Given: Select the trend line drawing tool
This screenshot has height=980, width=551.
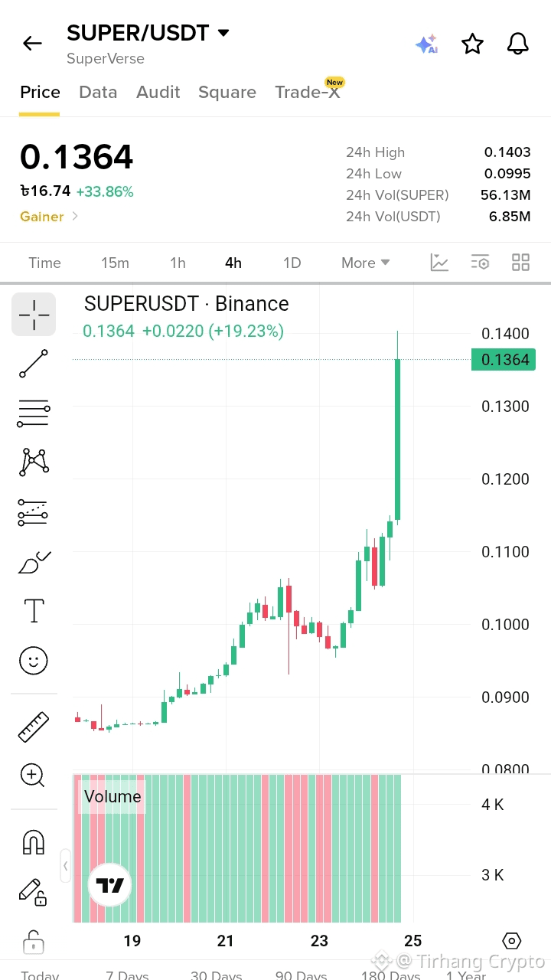Looking at the screenshot, I should click(34, 364).
